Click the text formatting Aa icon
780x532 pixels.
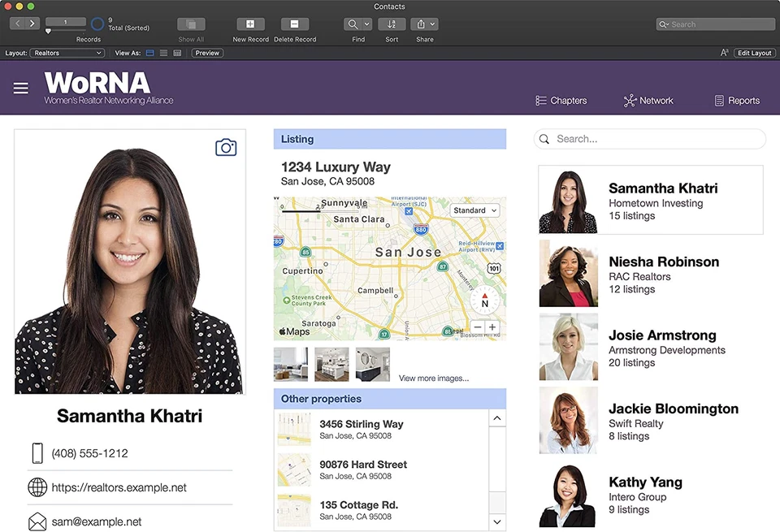click(724, 53)
